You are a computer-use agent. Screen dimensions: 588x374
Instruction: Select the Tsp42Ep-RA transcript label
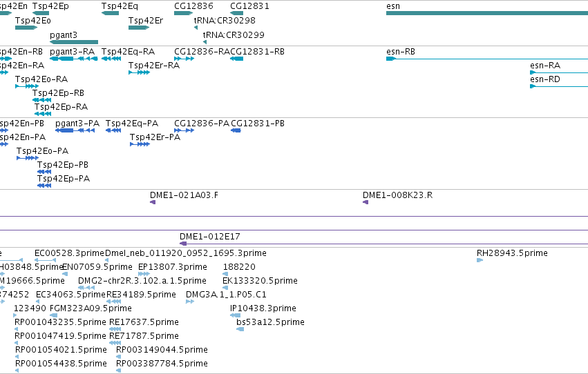(x=61, y=107)
